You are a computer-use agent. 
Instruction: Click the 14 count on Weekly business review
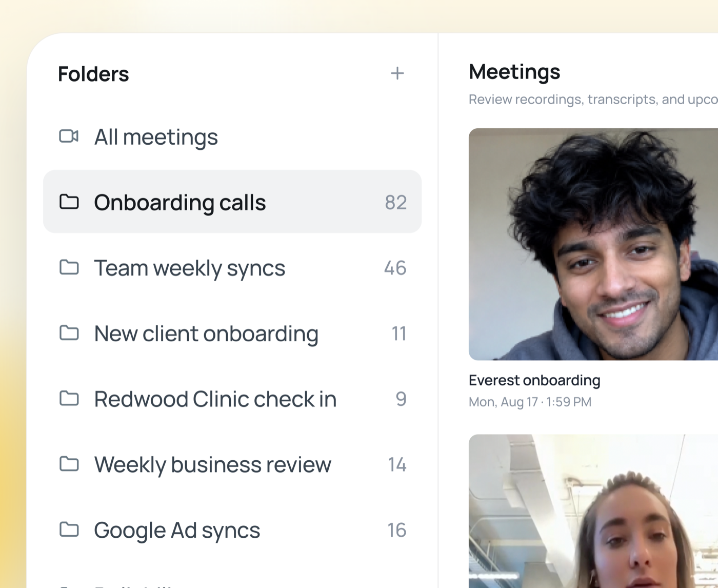397,464
